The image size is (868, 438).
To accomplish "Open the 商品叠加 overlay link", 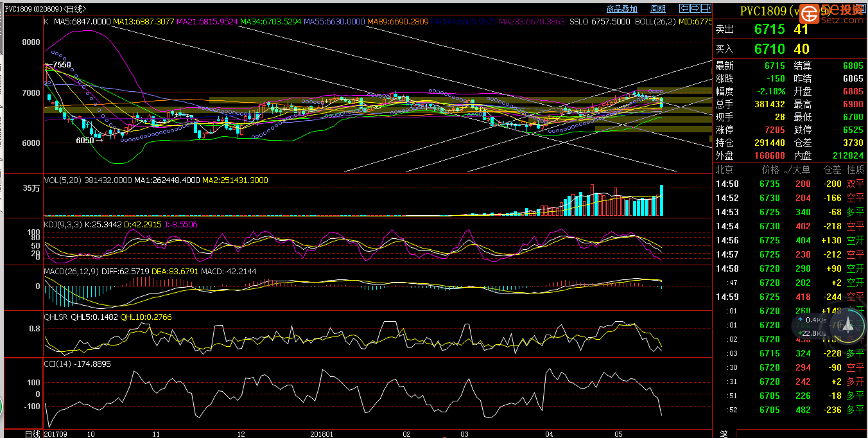I will coord(621,9).
